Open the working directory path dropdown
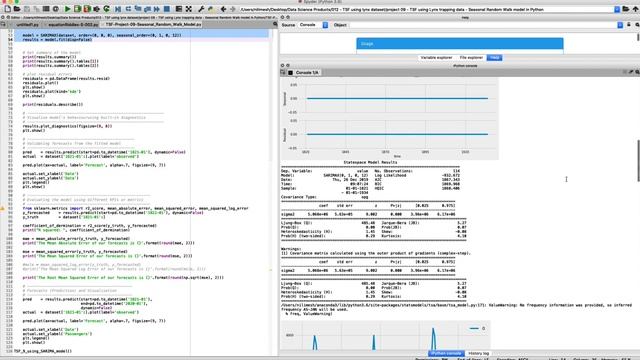The image size is (640, 360). point(617,9)
